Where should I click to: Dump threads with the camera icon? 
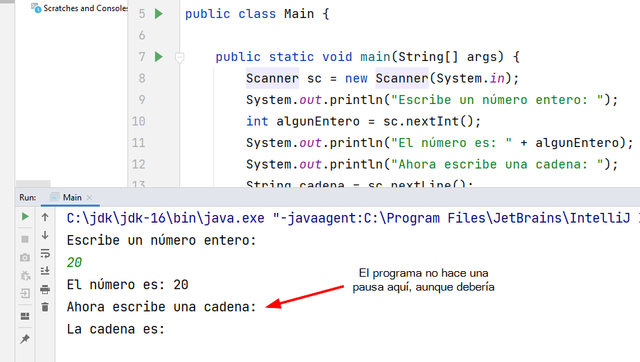(x=25, y=258)
